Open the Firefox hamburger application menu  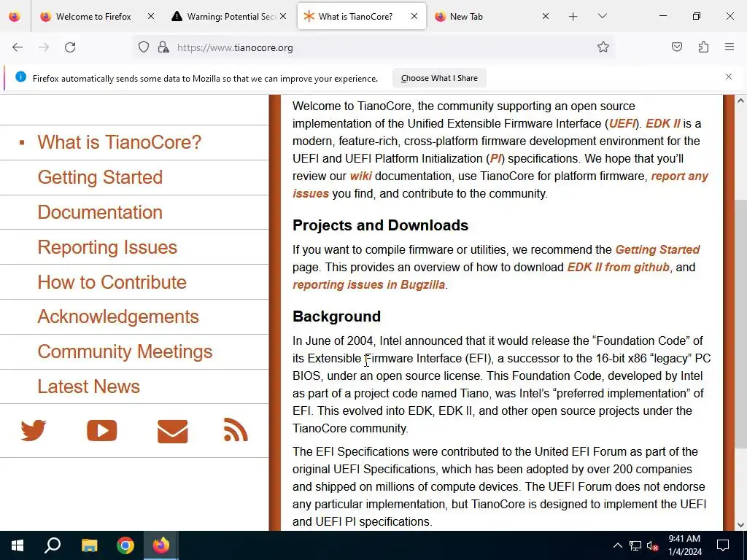click(x=729, y=47)
